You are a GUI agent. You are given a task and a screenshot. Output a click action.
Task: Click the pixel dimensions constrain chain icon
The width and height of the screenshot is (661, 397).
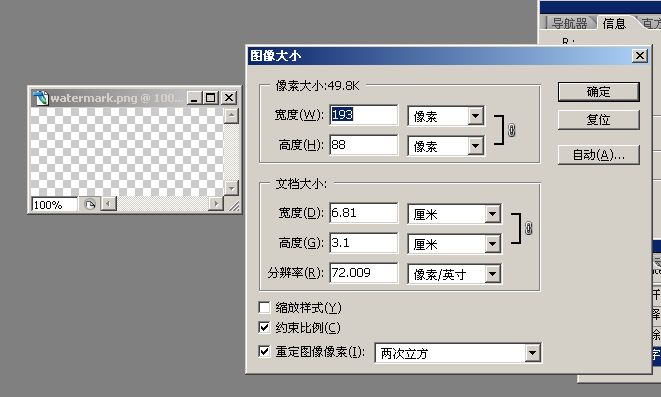pyautogui.click(x=511, y=130)
